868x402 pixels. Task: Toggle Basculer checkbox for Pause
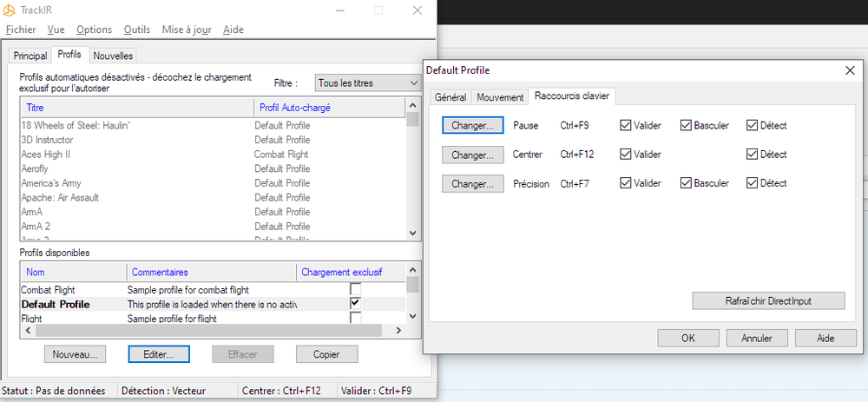[686, 126]
